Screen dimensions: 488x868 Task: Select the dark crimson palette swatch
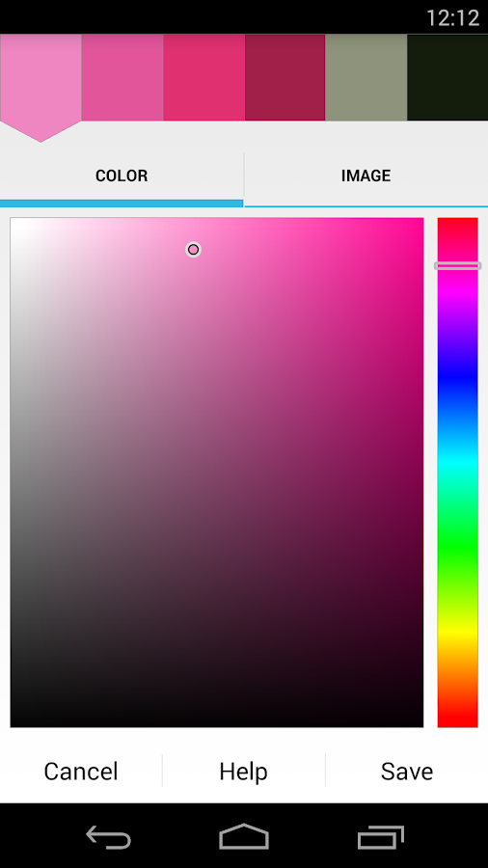point(285,77)
